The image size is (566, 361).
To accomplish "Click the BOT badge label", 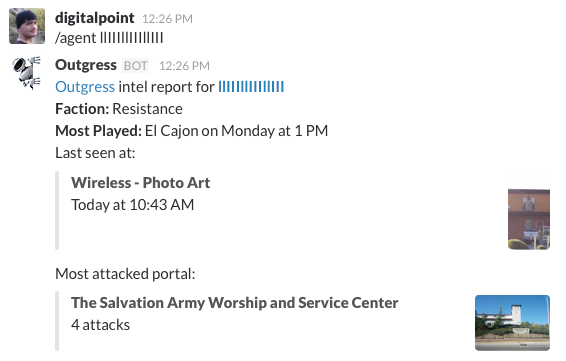I will pyautogui.click(x=135, y=66).
